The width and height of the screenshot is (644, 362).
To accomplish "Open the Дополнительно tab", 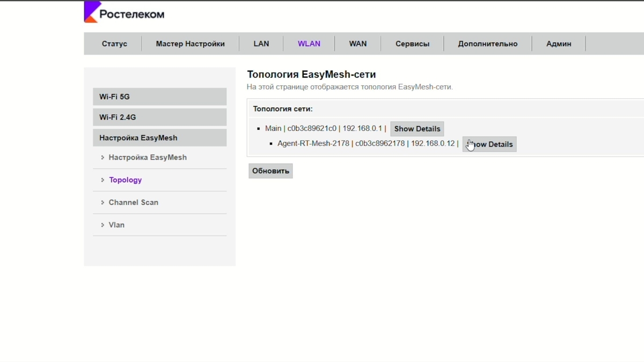I will (x=487, y=44).
